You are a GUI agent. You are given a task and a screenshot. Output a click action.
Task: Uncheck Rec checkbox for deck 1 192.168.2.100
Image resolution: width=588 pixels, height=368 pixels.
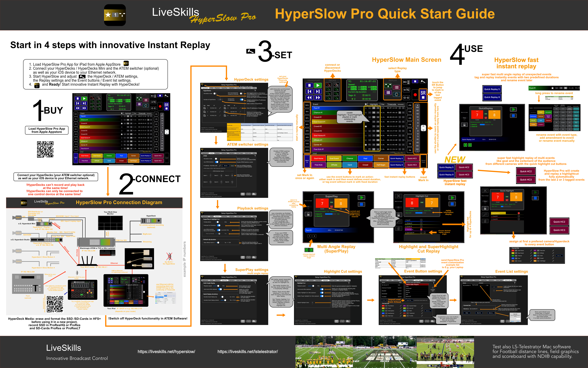[x=205, y=108]
